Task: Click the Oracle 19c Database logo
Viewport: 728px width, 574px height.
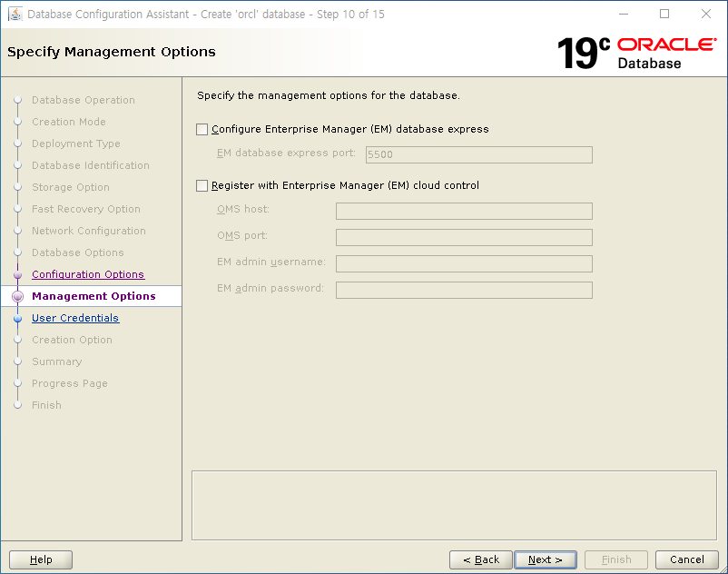Action: (636, 53)
